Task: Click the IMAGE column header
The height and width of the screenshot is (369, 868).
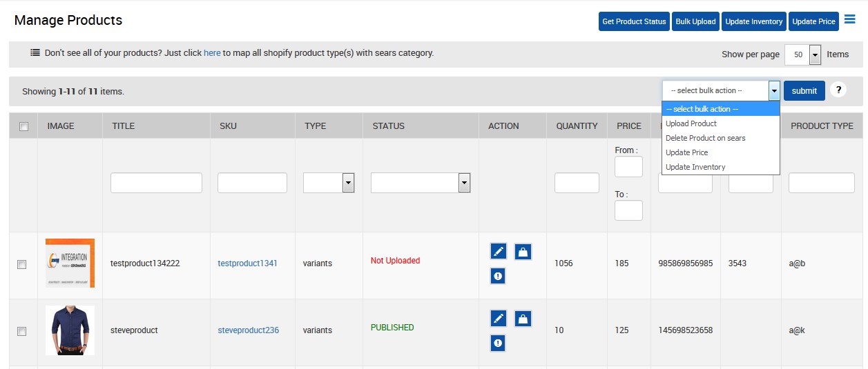Action: click(61, 126)
